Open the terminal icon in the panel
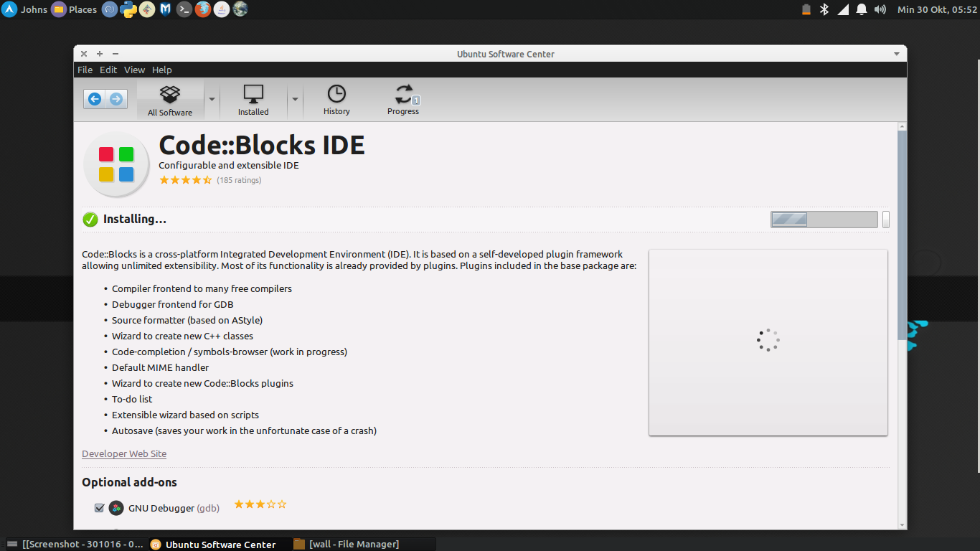Screen dimensions: 980x551 (x=184, y=9)
